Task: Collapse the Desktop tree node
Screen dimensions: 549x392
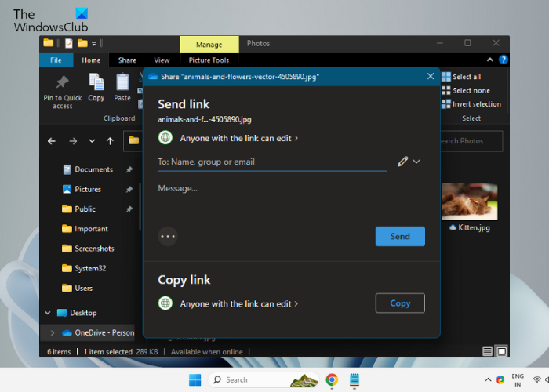Action: [48, 313]
